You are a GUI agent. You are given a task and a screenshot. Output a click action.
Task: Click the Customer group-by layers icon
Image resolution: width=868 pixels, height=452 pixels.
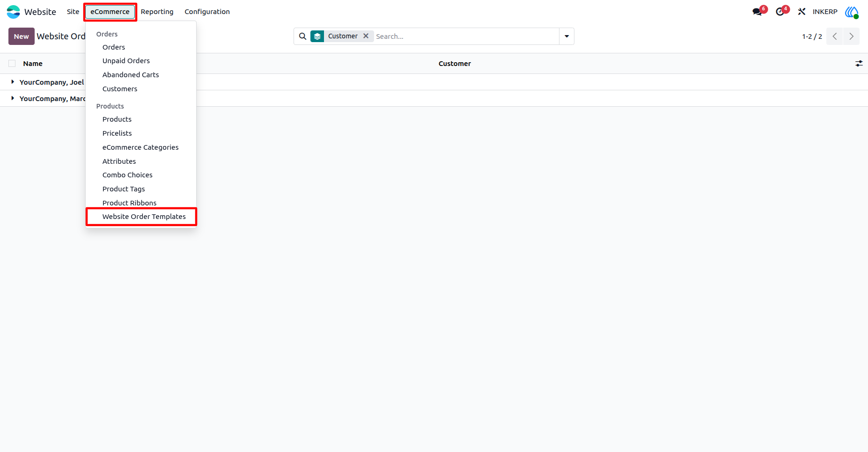317,36
